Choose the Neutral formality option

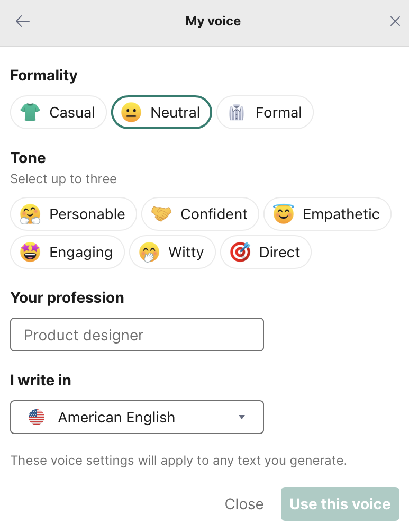(161, 112)
